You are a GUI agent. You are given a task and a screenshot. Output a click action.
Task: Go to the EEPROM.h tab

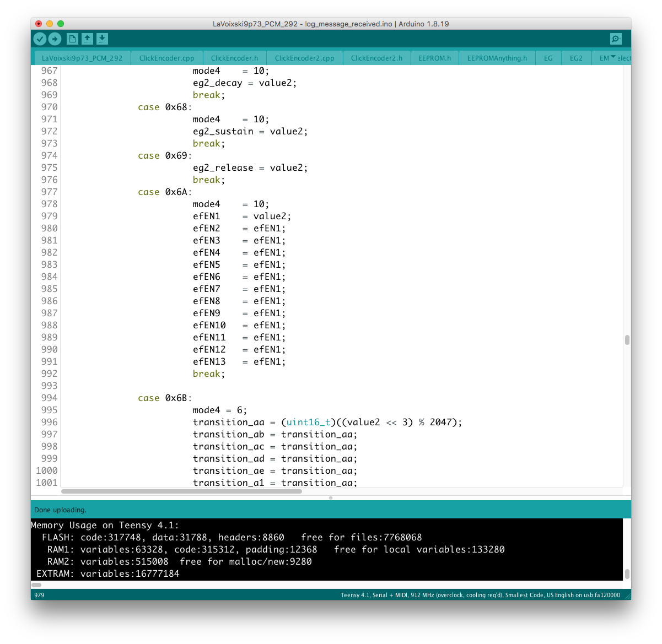pyautogui.click(x=434, y=58)
